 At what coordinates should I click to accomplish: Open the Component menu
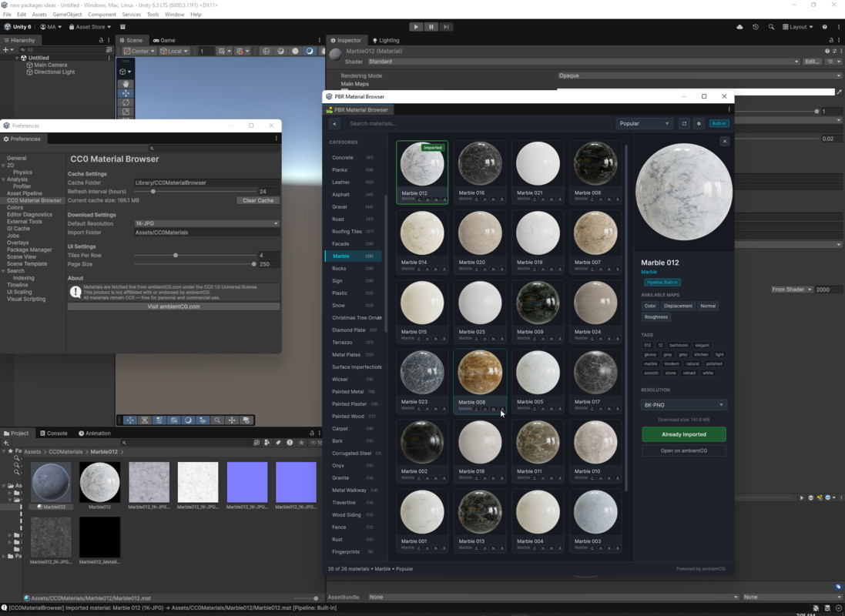(102, 15)
